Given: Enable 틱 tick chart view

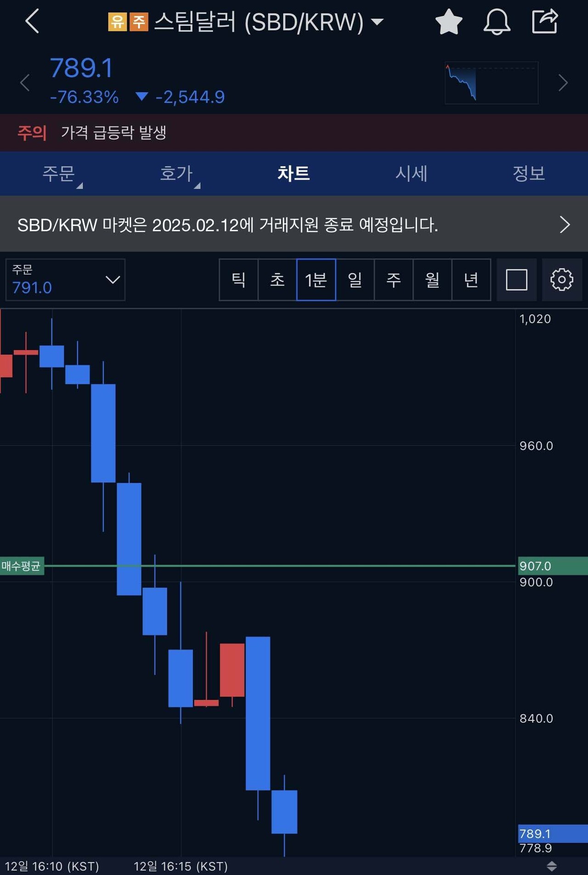Looking at the screenshot, I should click(x=238, y=280).
